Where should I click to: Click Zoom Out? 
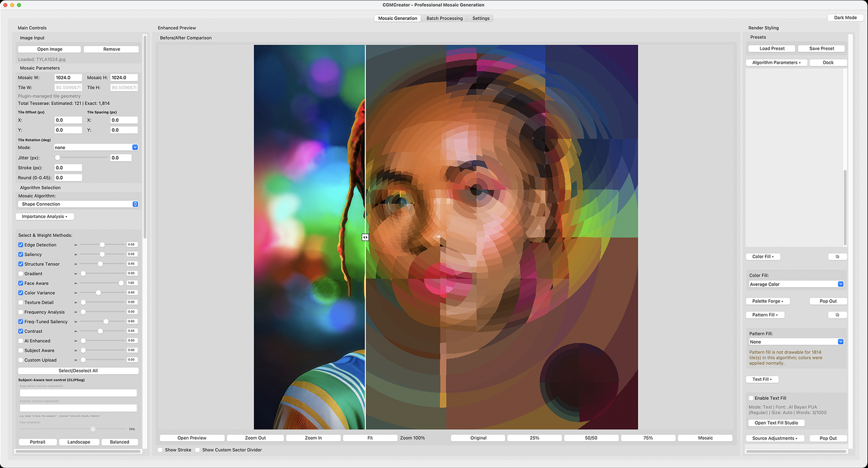point(255,438)
